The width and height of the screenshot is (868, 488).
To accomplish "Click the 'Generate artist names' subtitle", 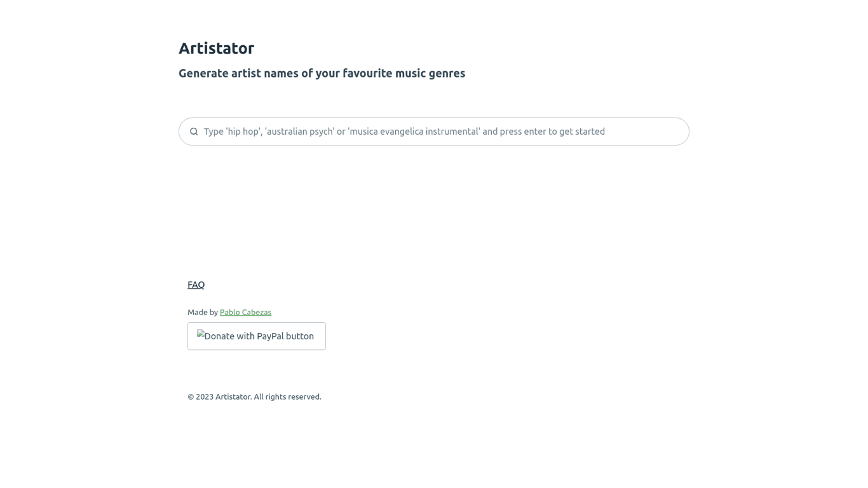I will tap(322, 73).
